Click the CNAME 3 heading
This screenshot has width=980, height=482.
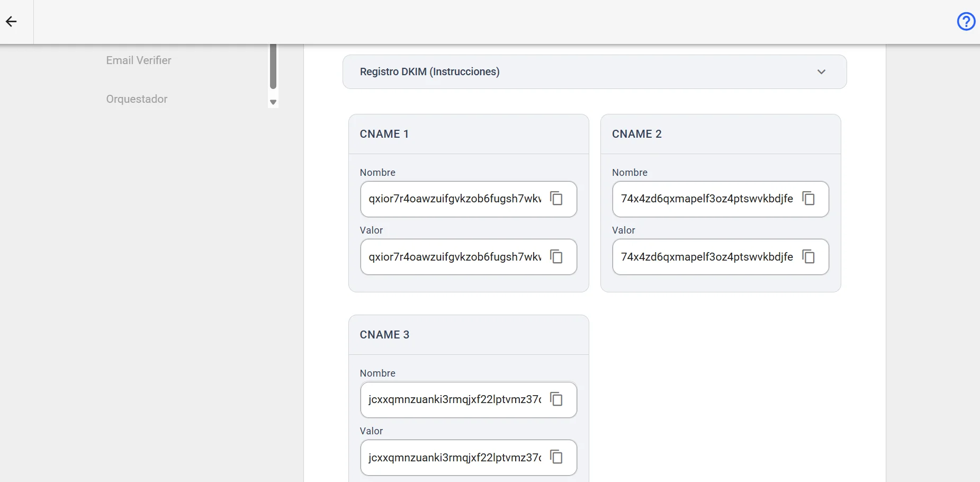384,335
